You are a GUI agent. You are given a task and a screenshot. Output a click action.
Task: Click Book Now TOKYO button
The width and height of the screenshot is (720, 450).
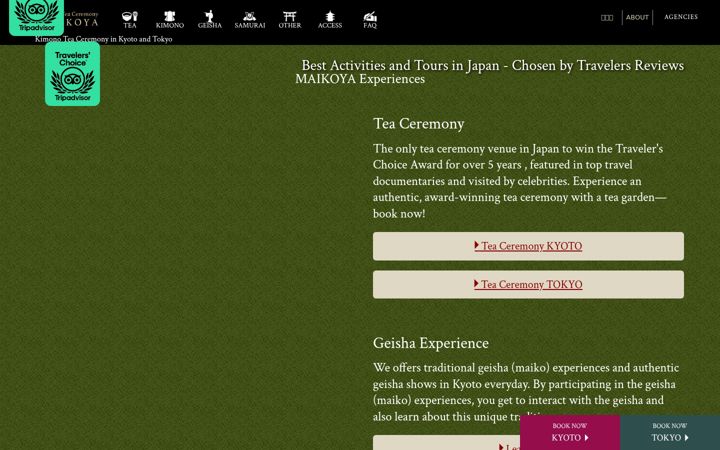[x=670, y=433]
